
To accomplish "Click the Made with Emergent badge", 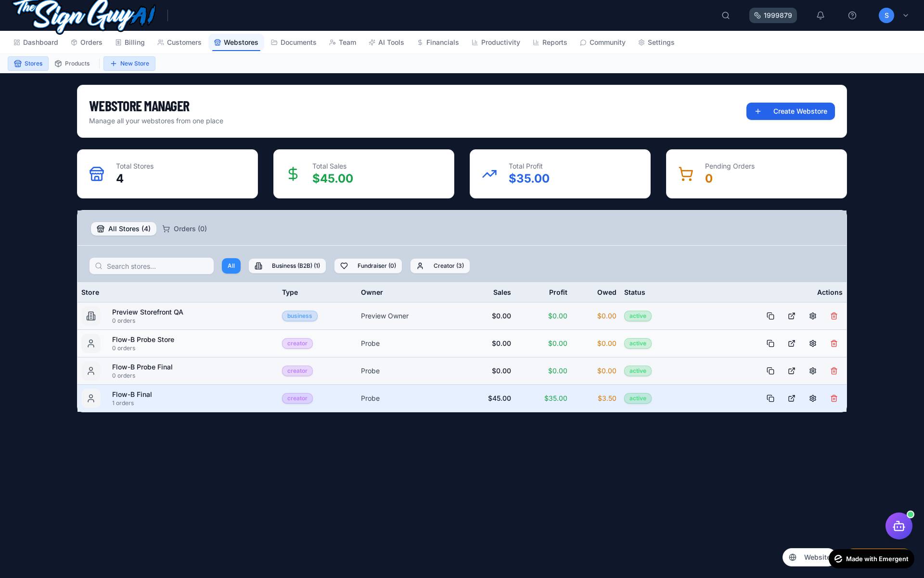I will (872, 559).
